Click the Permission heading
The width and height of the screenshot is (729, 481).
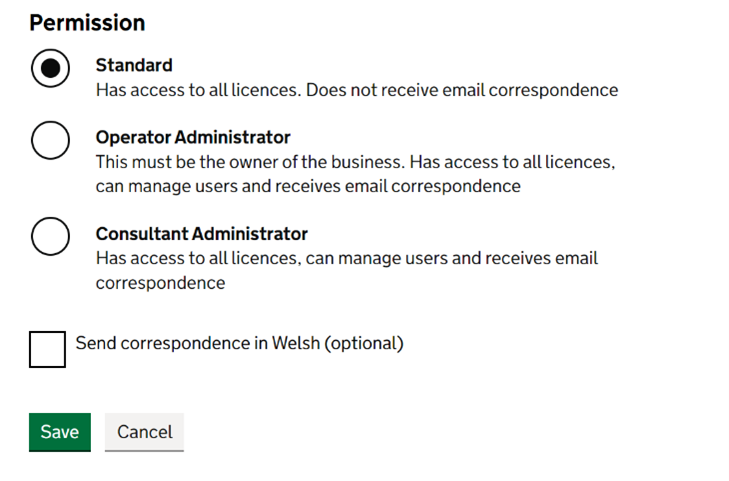coord(87,23)
